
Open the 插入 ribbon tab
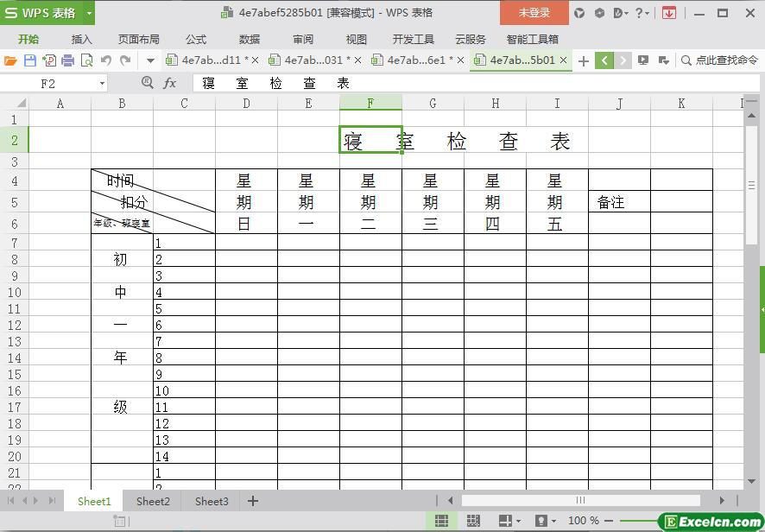point(82,39)
